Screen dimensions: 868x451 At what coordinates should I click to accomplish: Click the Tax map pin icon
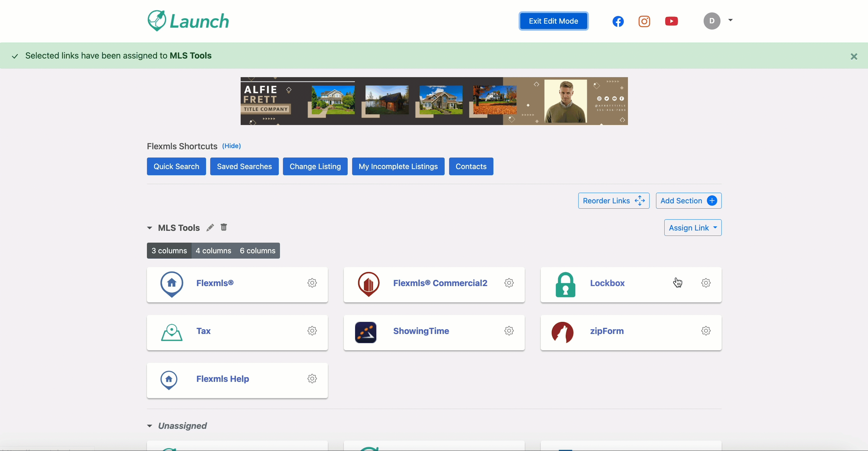pos(171,332)
